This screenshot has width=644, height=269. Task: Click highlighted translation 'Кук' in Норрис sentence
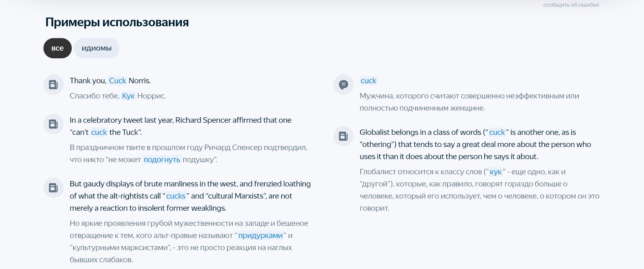128,96
